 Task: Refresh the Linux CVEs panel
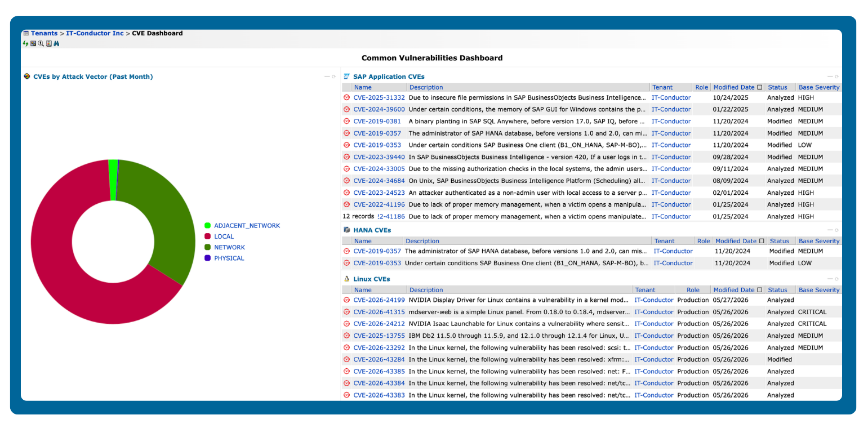(836, 279)
